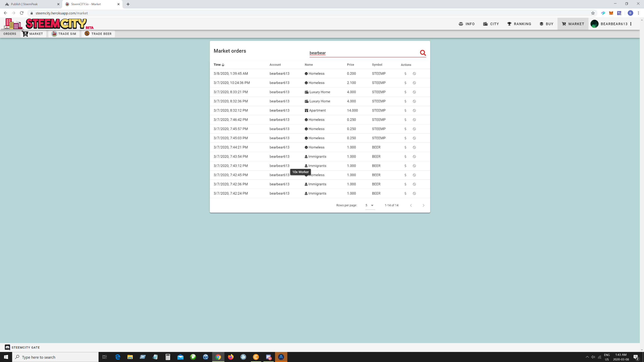
Task: Bookmark page with star icon
Action: coord(593,13)
